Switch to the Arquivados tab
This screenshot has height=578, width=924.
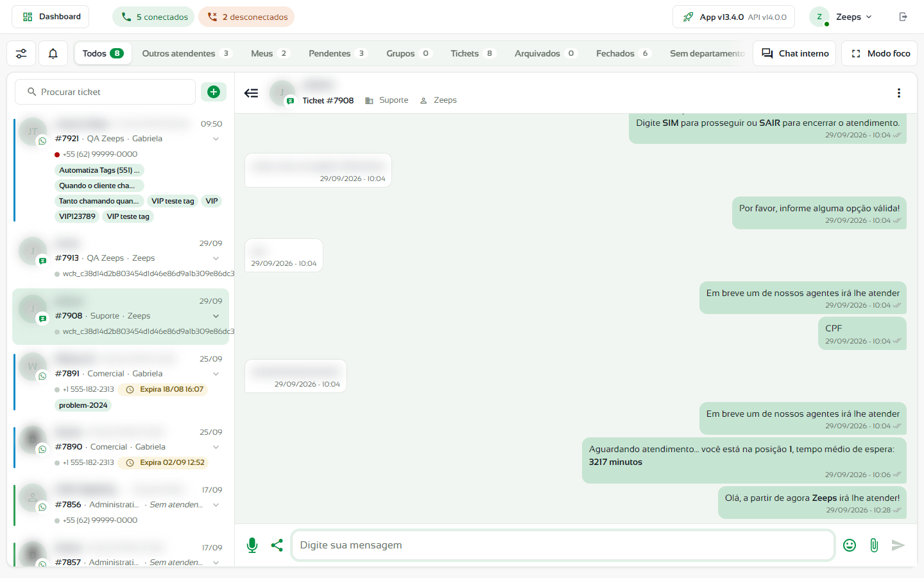tap(545, 53)
